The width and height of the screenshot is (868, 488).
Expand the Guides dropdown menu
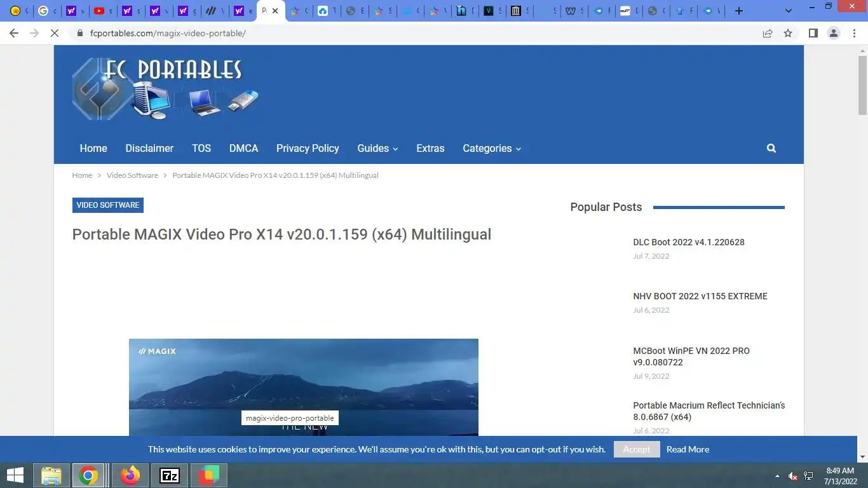(377, 148)
